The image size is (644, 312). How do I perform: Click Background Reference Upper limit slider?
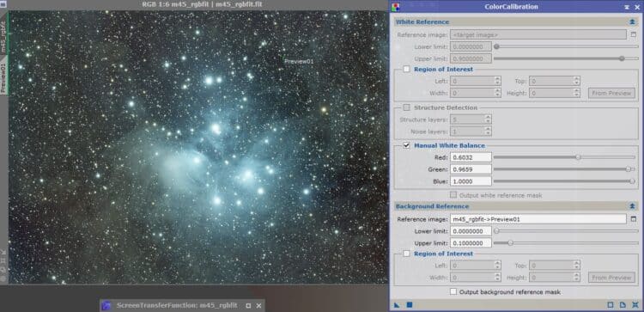point(566,243)
